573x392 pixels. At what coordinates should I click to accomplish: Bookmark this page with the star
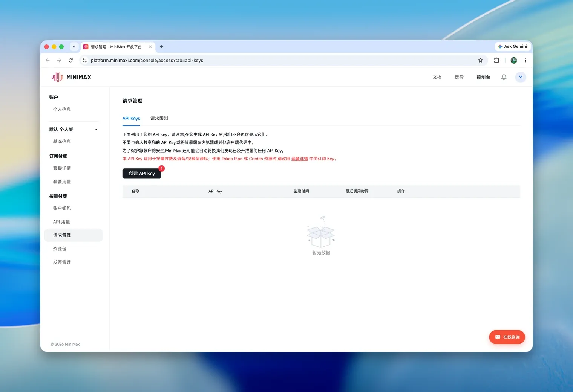(480, 60)
